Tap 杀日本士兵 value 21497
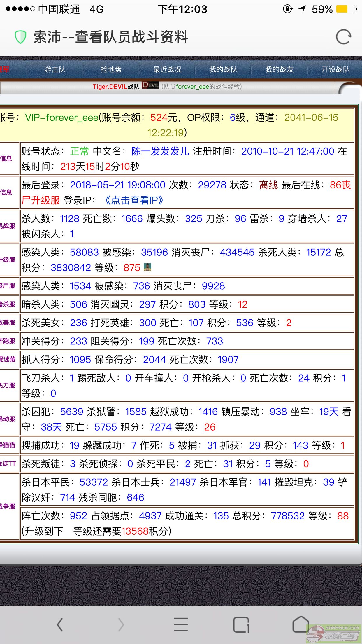This screenshot has width=362, height=644. point(183,482)
